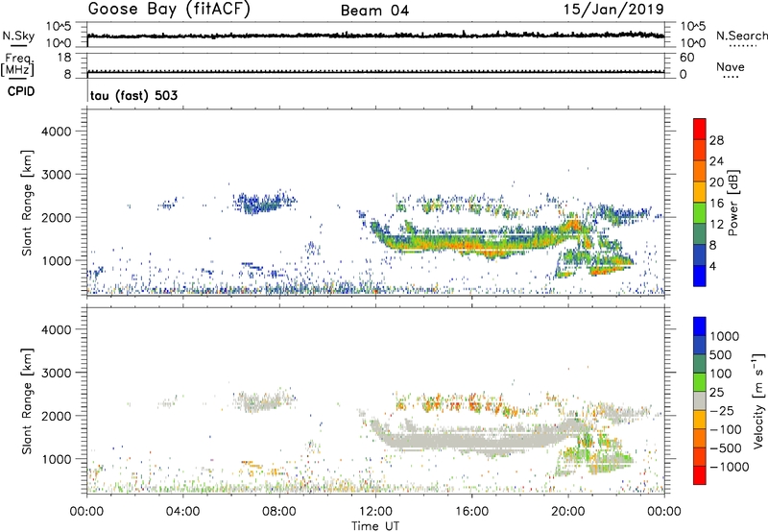Image resolution: width=768 pixels, height=532 pixels.
Task: Click the 'Freq. [MHz]' axis label
Action: click(17, 64)
